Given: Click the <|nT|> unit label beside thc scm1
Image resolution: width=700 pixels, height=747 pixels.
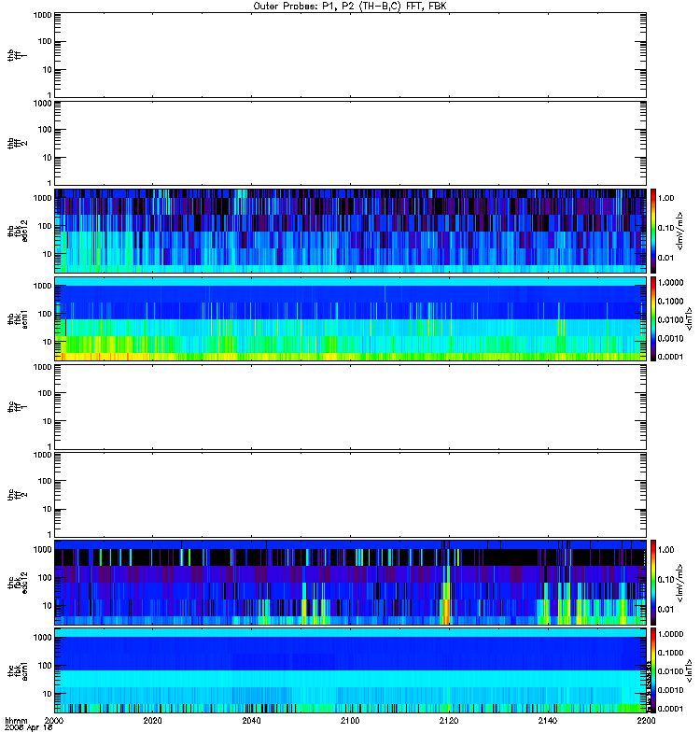Looking at the screenshot, I should 689,670.
